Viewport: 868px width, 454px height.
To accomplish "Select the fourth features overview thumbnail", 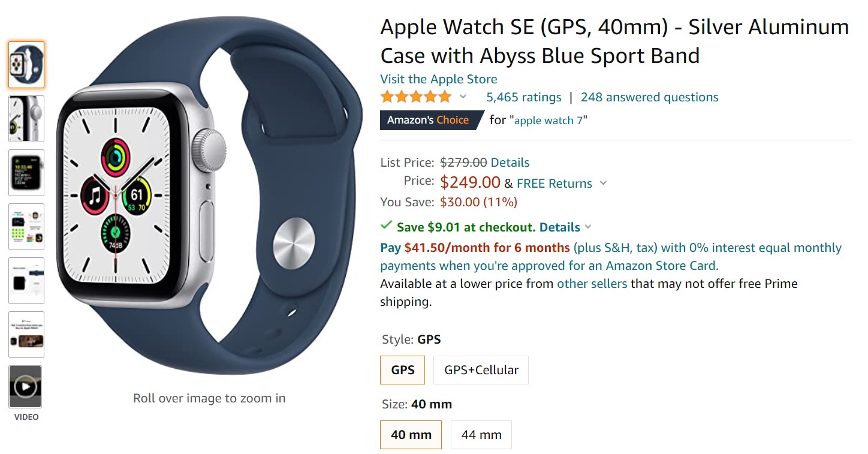I will (x=26, y=227).
